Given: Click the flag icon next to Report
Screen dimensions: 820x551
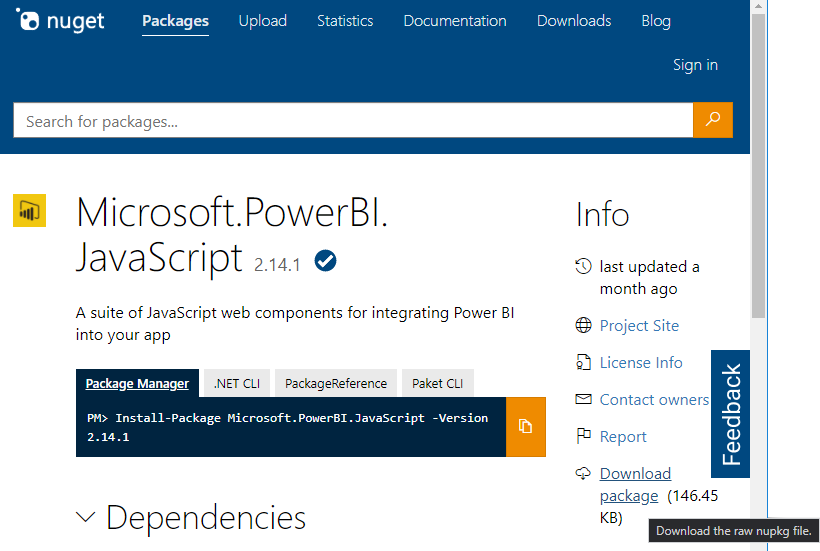Looking at the screenshot, I should [583, 436].
